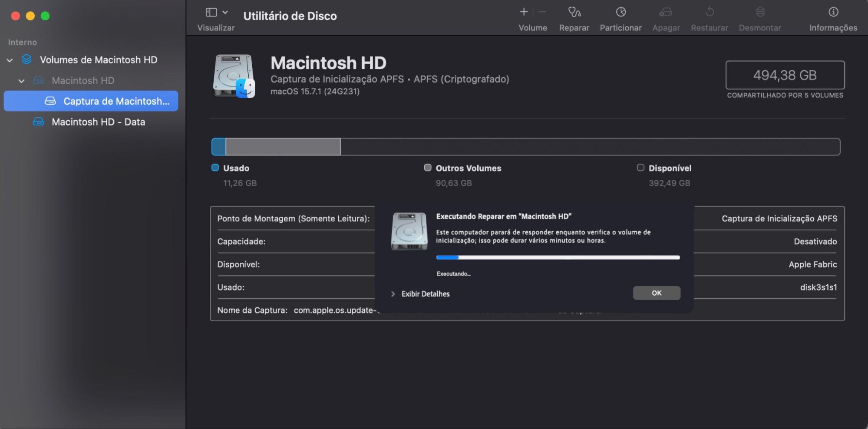The width and height of the screenshot is (868, 429).
Task: Click the Reparar first aid icon
Action: tap(574, 12)
